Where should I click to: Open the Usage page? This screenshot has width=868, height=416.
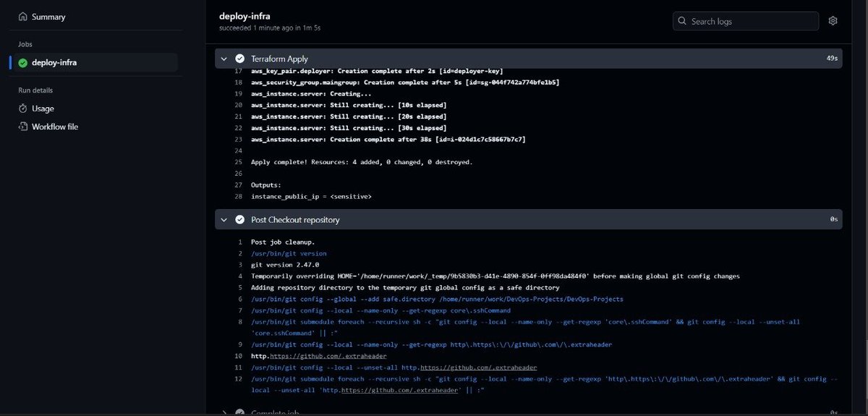click(x=43, y=109)
